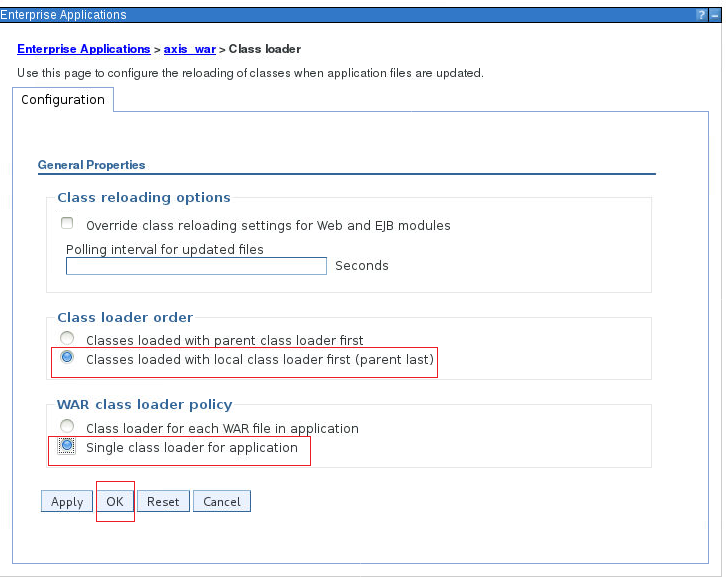726x587 pixels.
Task: Cancel the class loader changes
Action: click(222, 502)
